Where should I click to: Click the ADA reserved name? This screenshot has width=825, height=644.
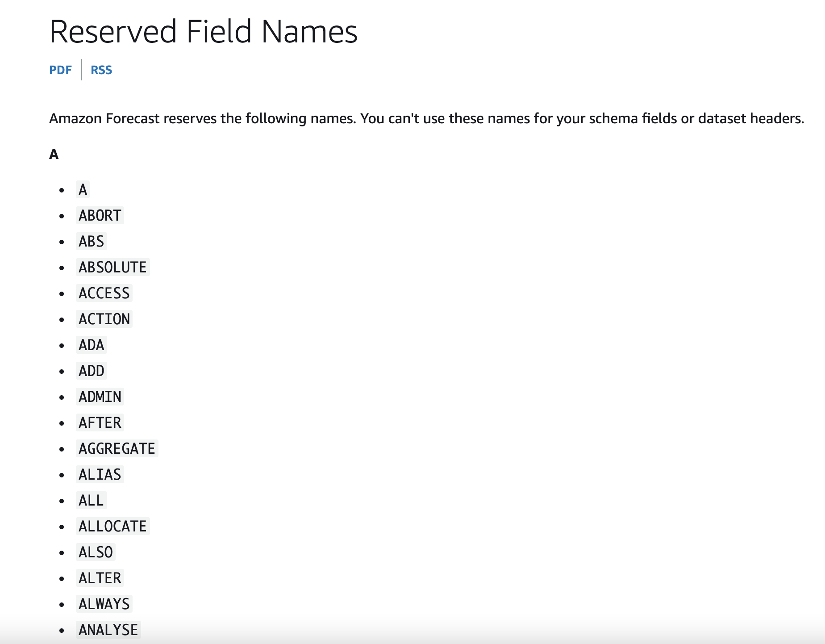pos(91,345)
